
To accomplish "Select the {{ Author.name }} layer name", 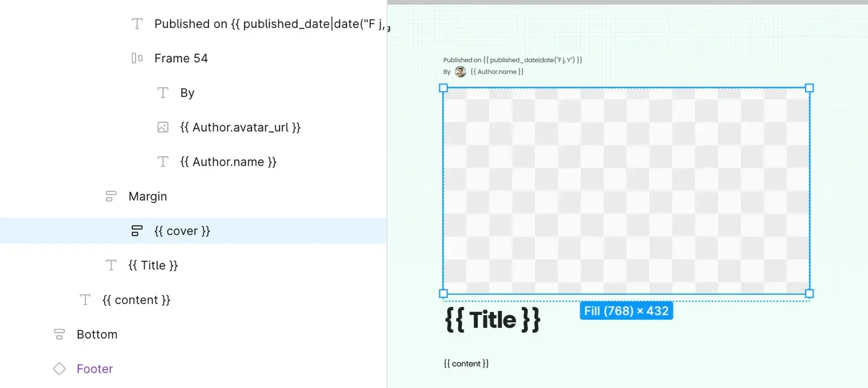I will point(228,162).
